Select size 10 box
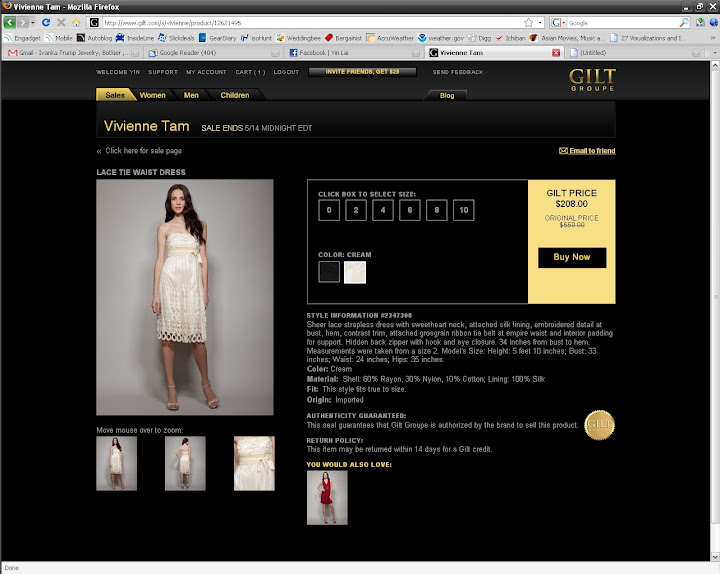Image resolution: width=720 pixels, height=574 pixels. pyautogui.click(x=464, y=210)
